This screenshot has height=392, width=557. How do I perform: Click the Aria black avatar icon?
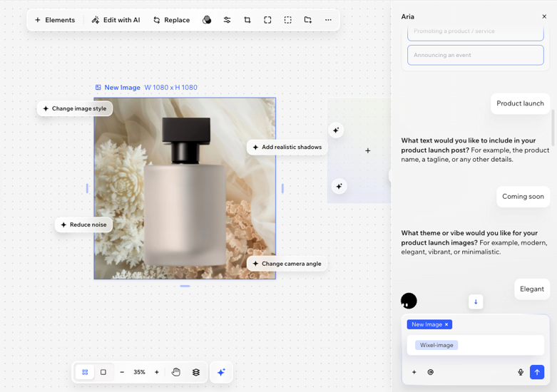pos(409,301)
